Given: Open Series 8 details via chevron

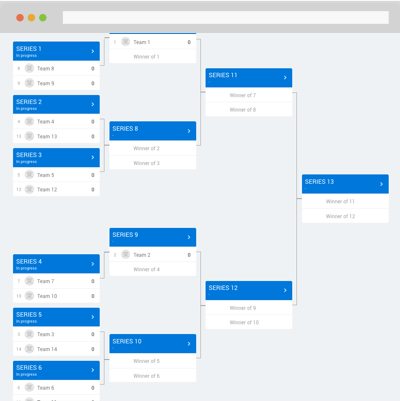Looking at the screenshot, I should click(x=189, y=131).
